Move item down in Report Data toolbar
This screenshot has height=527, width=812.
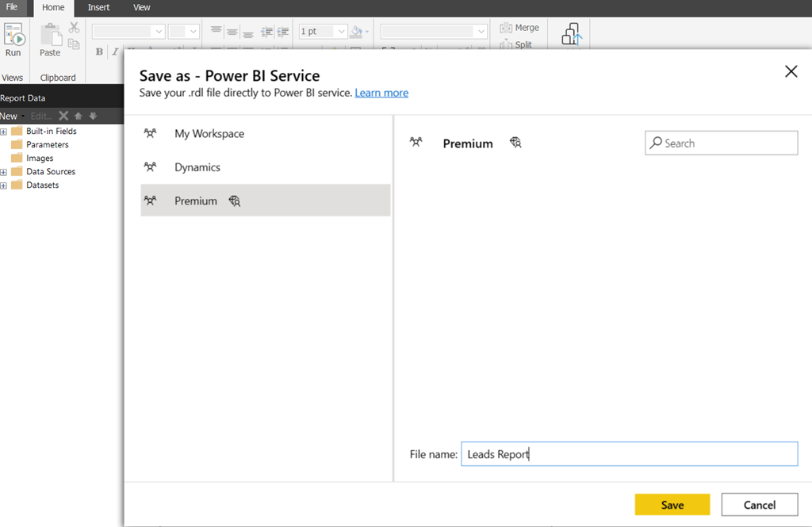[94, 116]
